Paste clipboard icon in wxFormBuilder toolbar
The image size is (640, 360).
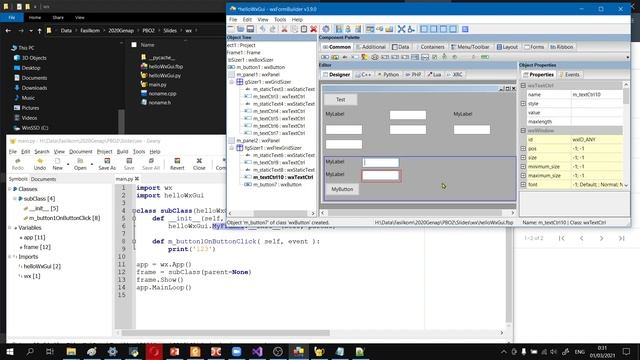pyautogui.click(x=304, y=29)
